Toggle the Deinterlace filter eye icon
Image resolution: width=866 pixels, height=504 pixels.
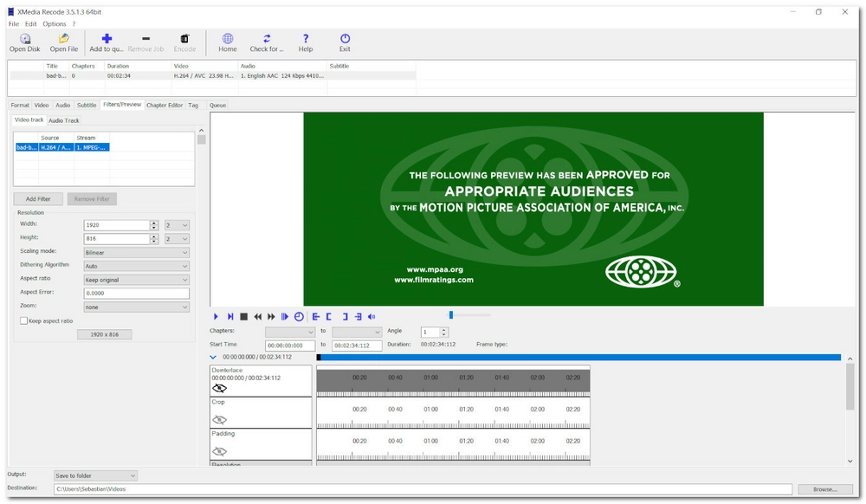(x=219, y=388)
